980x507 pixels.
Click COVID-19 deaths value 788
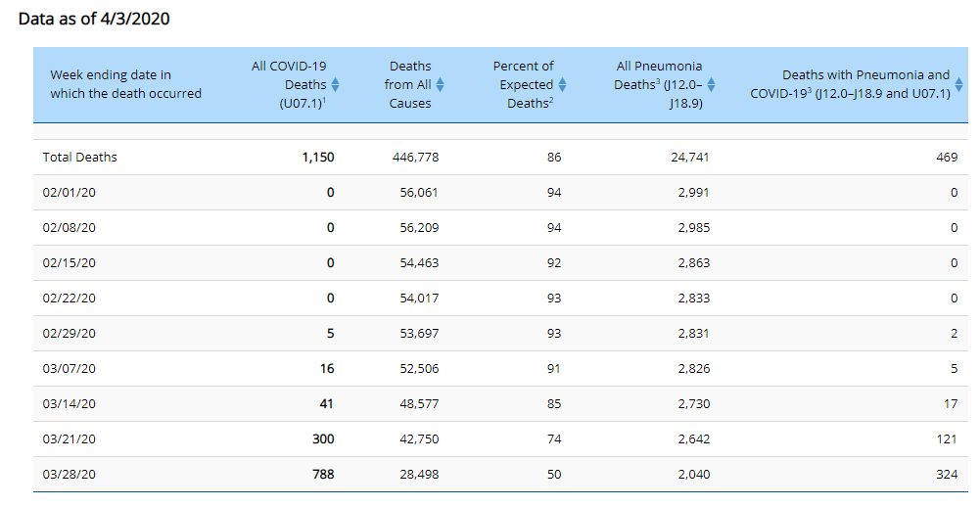click(323, 474)
